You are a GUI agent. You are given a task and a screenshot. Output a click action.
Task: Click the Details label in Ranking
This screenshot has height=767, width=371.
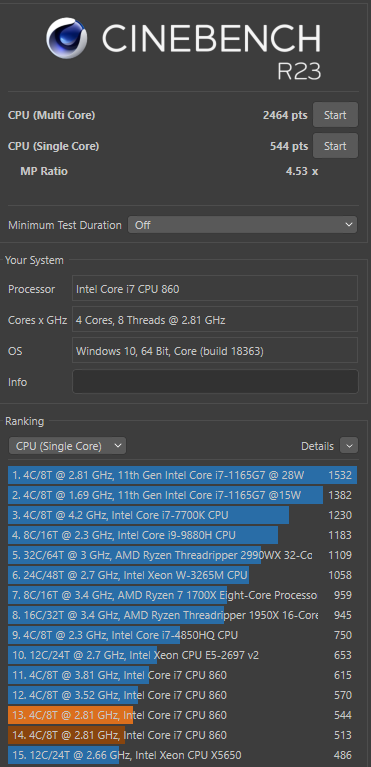click(x=317, y=446)
